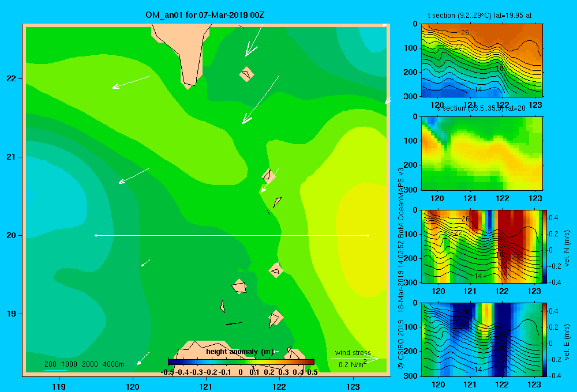Click the longitude label 119 on map axis
Screen dimensions: 577x392
[59, 386]
